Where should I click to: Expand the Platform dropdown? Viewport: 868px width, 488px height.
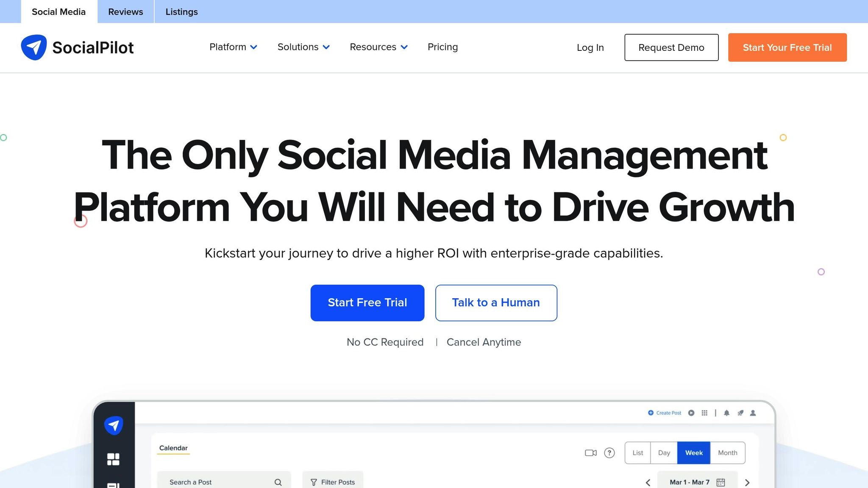coord(233,47)
